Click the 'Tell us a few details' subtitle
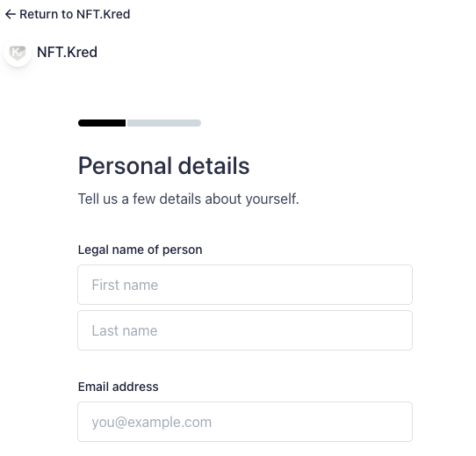This screenshot has height=456, width=476. [x=189, y=199]
